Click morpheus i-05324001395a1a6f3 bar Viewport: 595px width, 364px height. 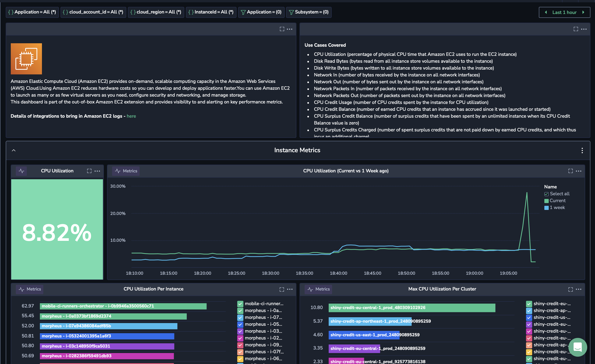click(107, 336)
